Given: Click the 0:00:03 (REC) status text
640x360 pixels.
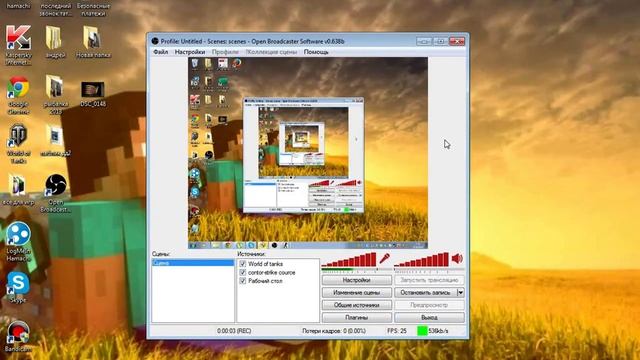Looking at the screenshot, I should 234,331.
